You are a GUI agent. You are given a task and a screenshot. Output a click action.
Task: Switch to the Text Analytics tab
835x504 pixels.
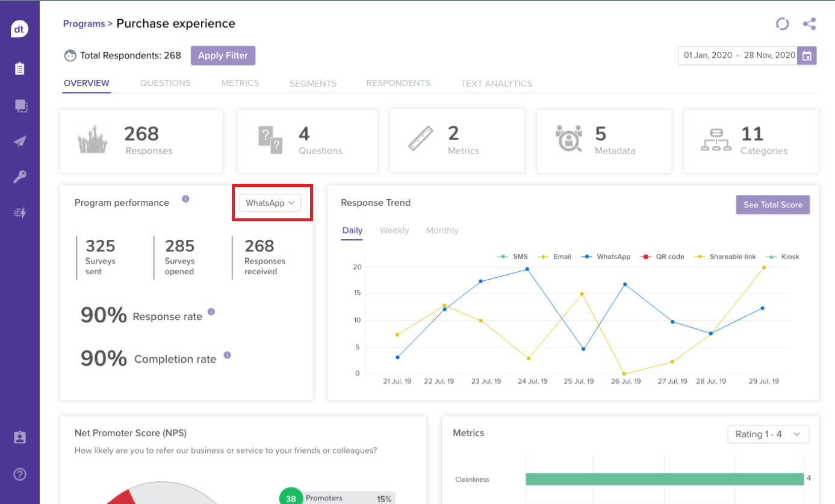tap(496, 84)
